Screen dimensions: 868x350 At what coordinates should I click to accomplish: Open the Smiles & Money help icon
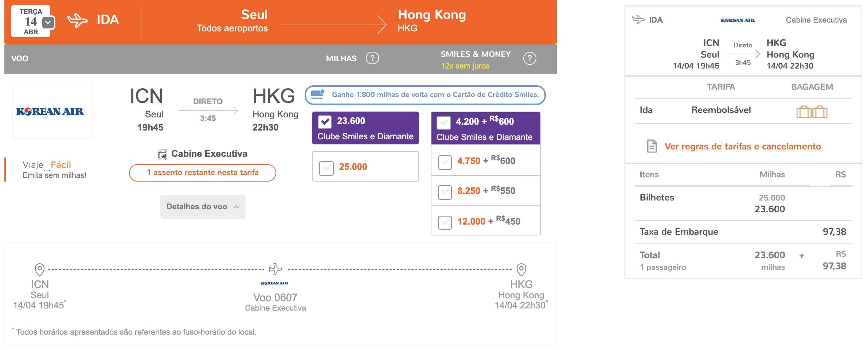click(529, 58)
